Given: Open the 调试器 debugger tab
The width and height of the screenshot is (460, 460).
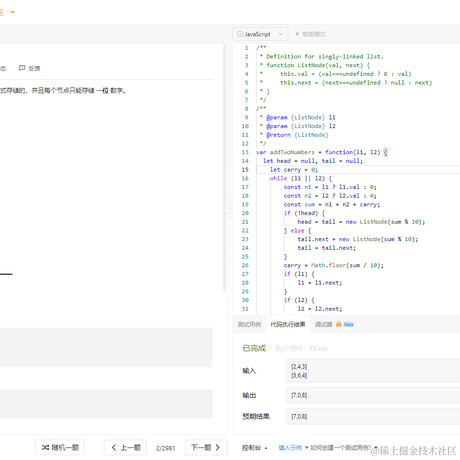Looking at the screenshot, I should coord(323,324).
